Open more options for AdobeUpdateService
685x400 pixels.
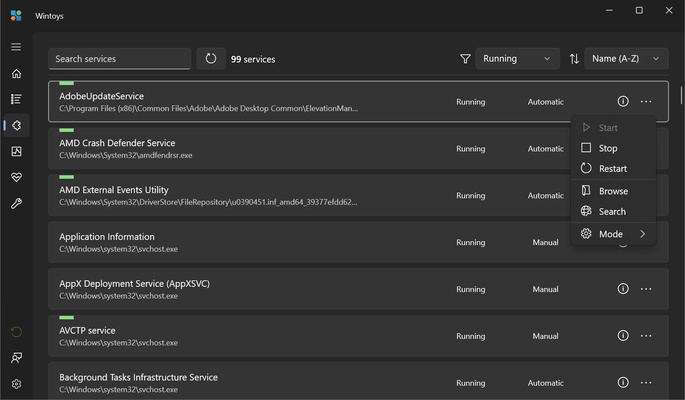(x=646, y=101)
